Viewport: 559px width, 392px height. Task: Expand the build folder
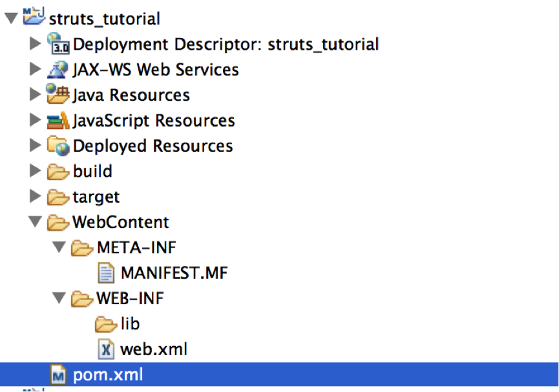tap(34, 170)
